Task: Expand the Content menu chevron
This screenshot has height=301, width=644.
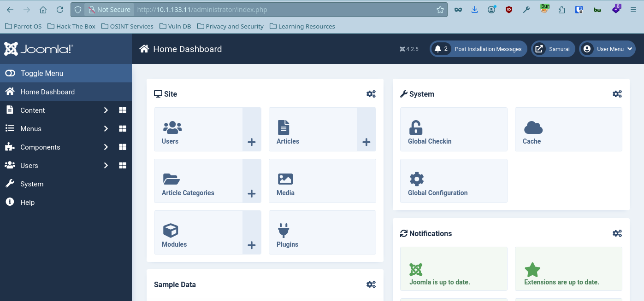Action: pos(106,110)
